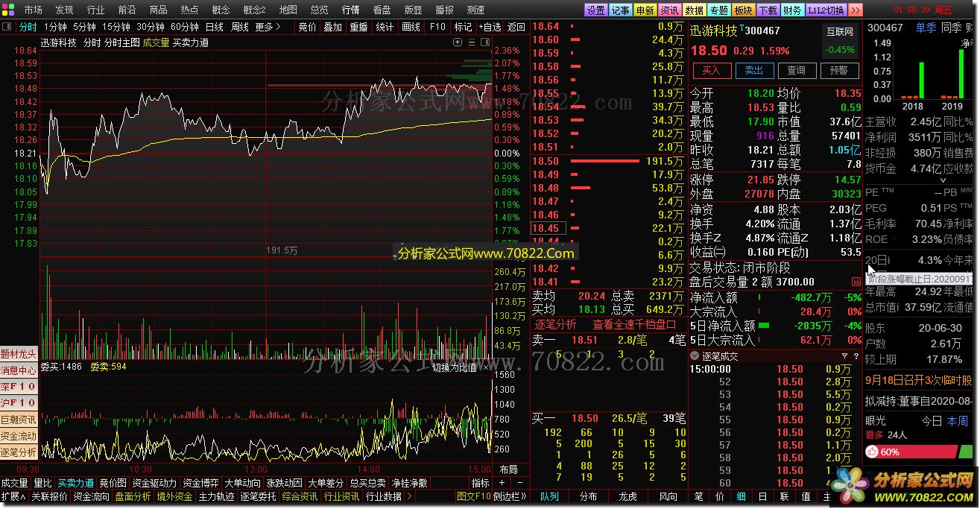This screenshot has width=980, height=509.
Task: Open the small red calculator icon near 3700.00
Action: [856, 282]
